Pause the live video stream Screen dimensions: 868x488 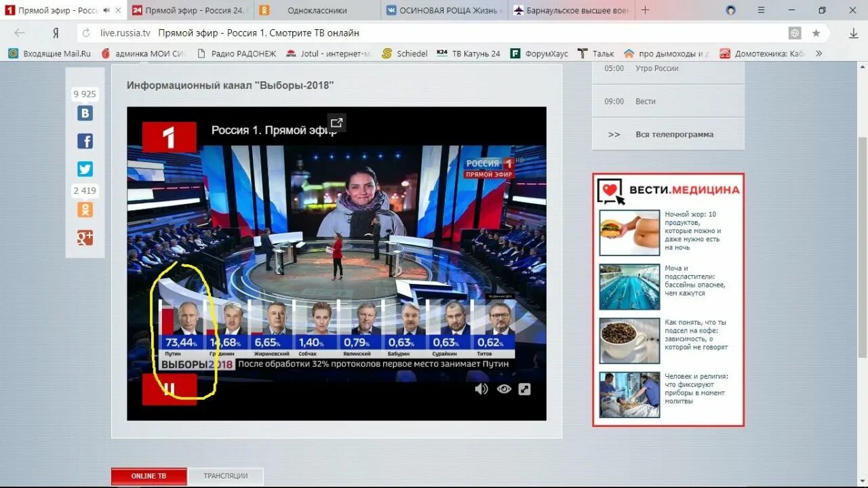170,389
